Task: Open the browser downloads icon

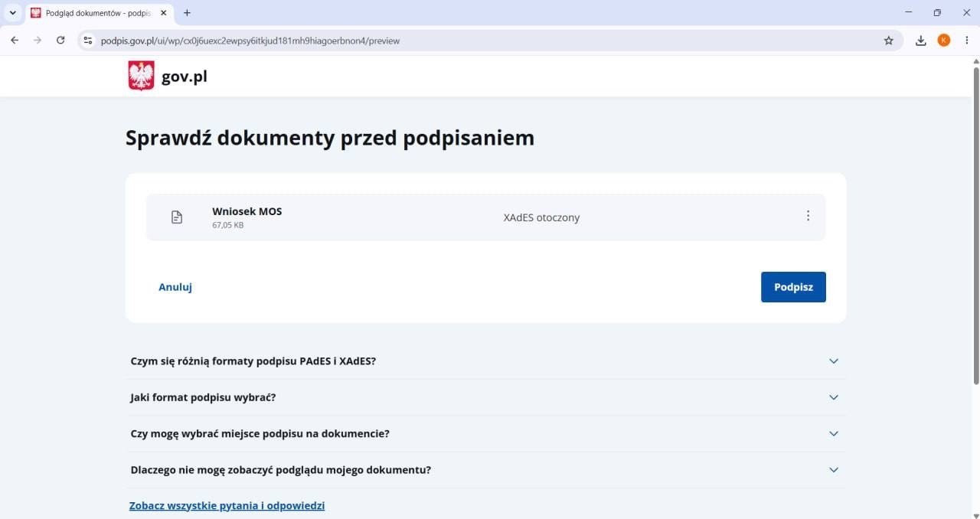Action: pyautogui.click(x=921, y=41)
